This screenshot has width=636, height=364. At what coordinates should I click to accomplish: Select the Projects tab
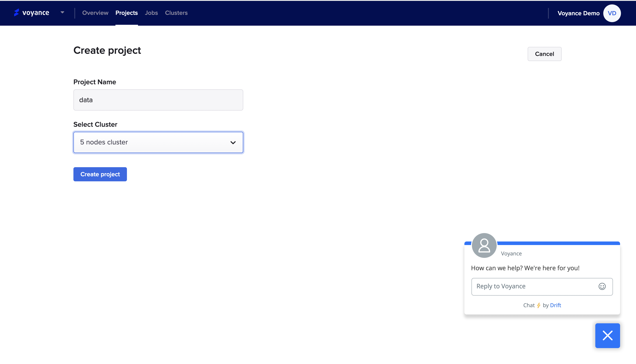(x=126, y=13)
